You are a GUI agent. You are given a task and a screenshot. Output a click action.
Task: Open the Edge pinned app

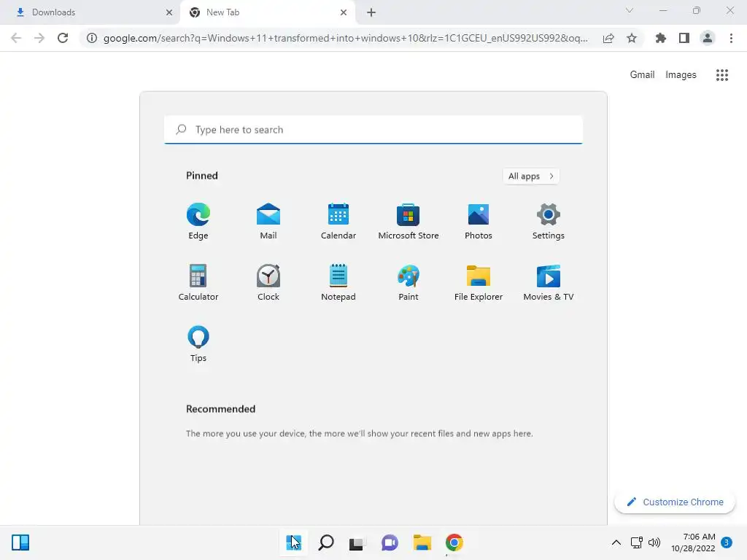[x=198, y=222]
